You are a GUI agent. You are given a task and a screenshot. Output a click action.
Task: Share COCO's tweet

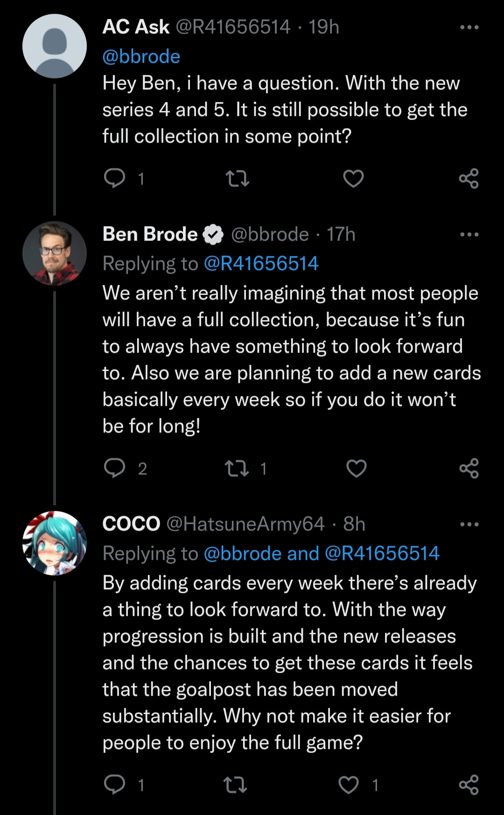click(469, 785)
